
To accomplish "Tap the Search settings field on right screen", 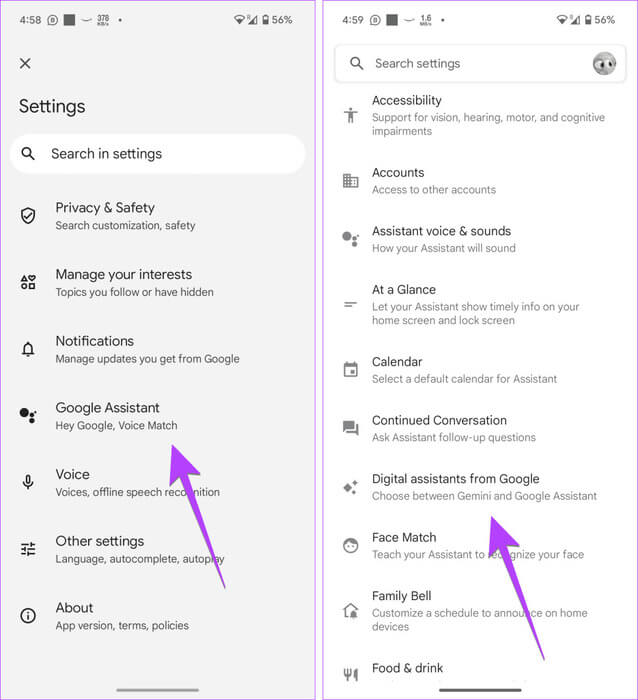I will point(480,63).
